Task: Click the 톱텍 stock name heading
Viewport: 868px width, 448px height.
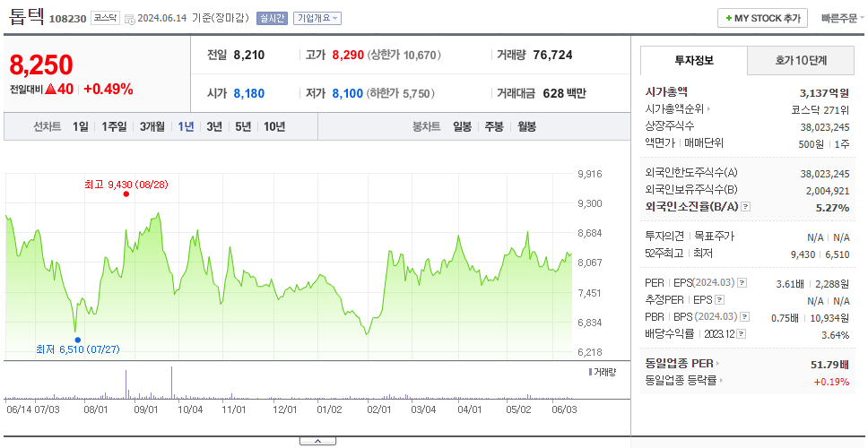Action: click(x=26, y=17)
